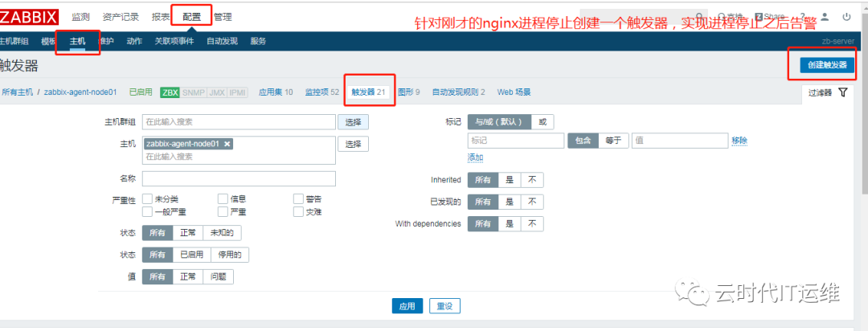Image resolution: width=868 pixels, height=331 pixels.
Task: Check the 信息 severity checkbox
Action: click(223, 198)
